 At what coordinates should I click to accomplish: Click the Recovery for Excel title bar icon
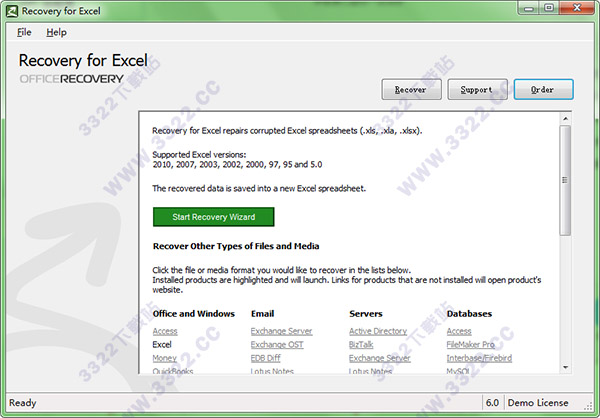(12, 11)
